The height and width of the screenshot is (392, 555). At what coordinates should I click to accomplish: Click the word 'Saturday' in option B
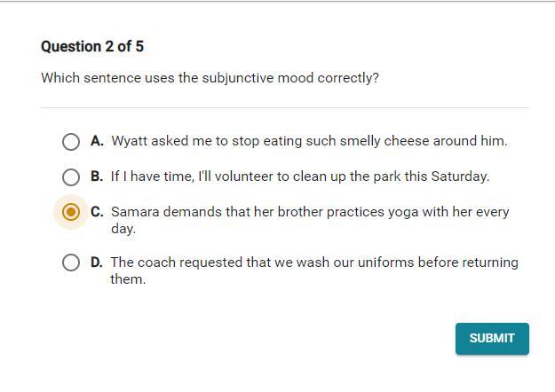tap(459, 176)
